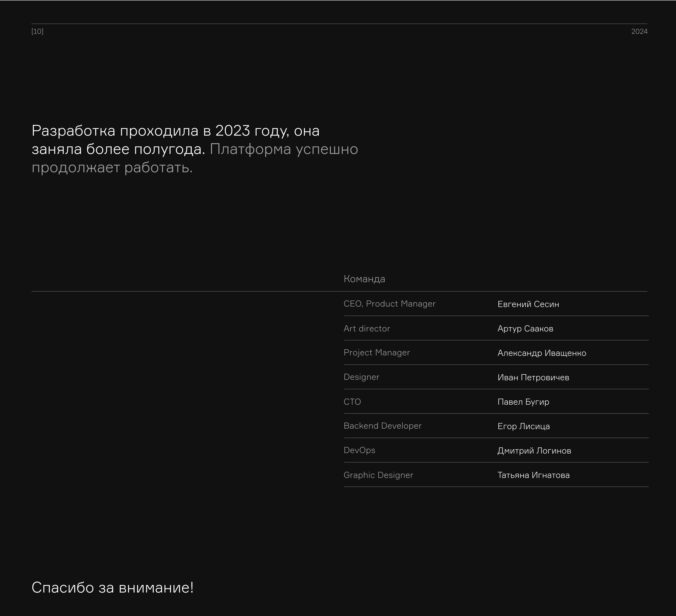Click the gray text about платформа
Image resolution: width=676 pixels, height=616 pixels.
click(x=284, y=149)
